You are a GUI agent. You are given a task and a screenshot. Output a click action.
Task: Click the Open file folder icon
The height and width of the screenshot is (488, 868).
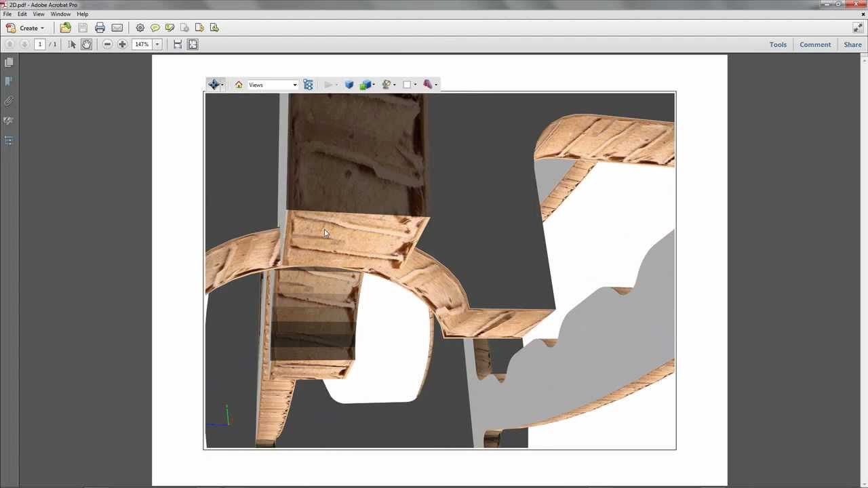coord(65,28)
